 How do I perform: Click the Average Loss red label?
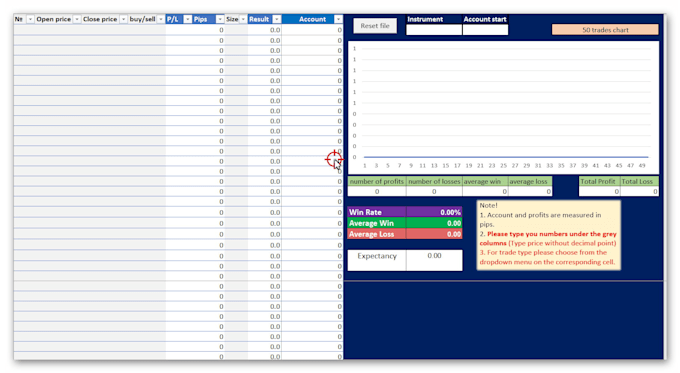coord(377,234)
